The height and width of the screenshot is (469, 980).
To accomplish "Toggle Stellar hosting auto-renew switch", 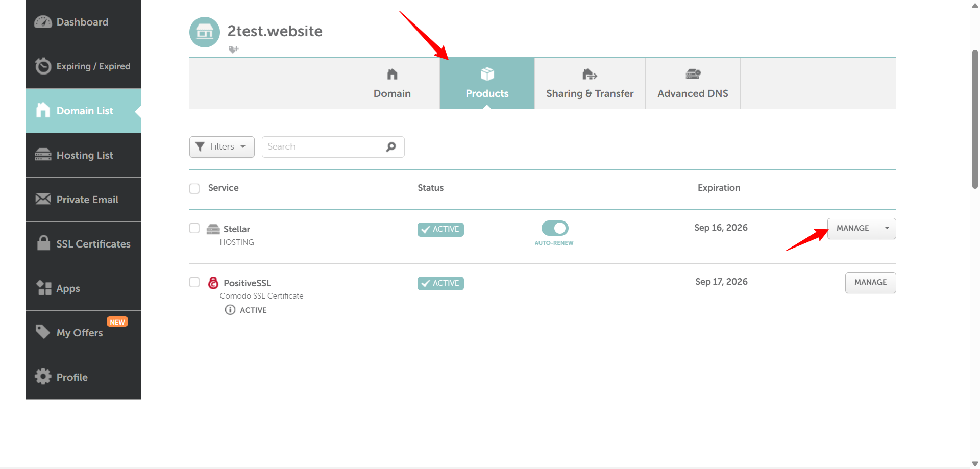I will tap(554, 228).
